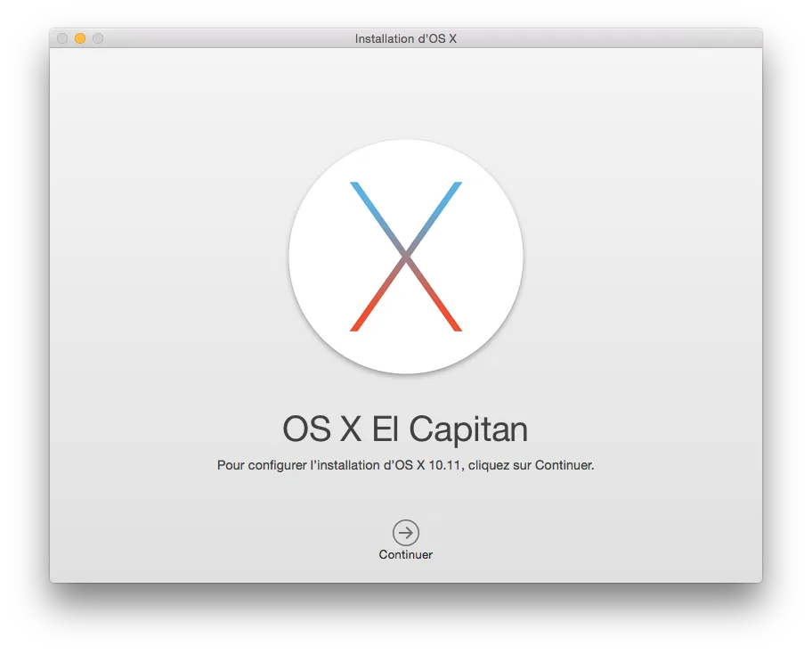The width and height of the screenshot is (812, 654).
Task: Click the gray close button
Action: coord(62,38)
